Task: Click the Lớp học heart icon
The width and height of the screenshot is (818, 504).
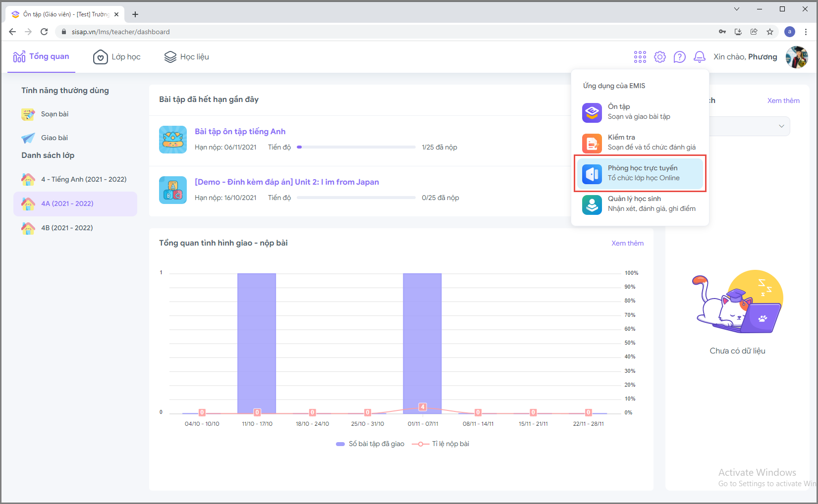Action: (x=100, y=57)
